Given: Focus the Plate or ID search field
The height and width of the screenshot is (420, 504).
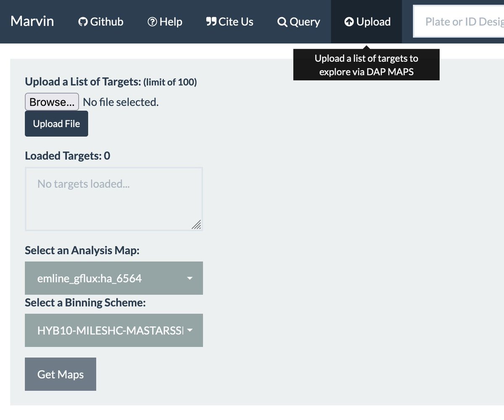Looking at the screenshot, I should click(459, 22).
